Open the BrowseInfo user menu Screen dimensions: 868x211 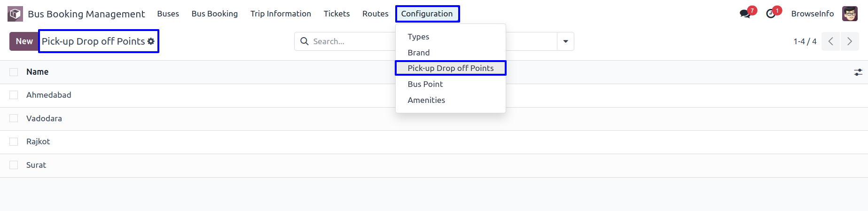(x=813, y=14)
